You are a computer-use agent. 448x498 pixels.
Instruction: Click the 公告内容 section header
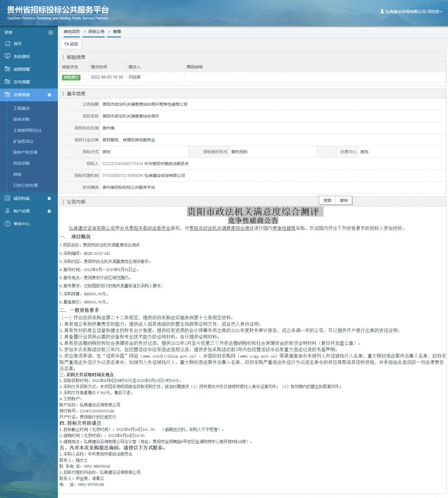76,202
